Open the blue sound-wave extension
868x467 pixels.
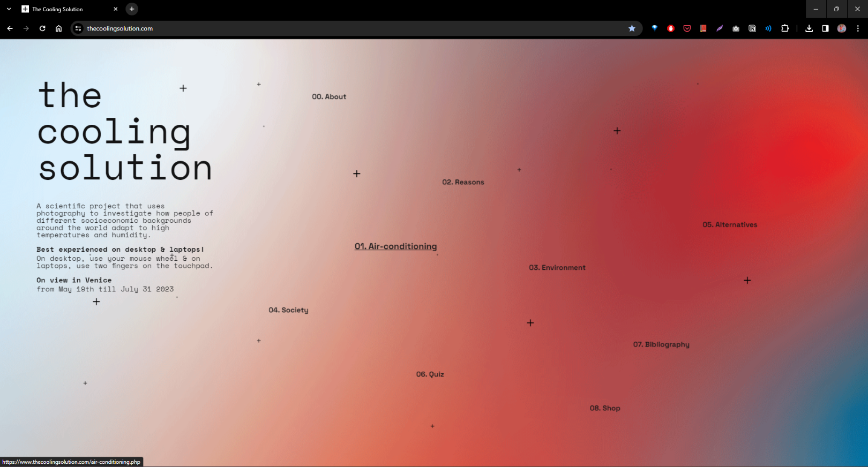[768, 28]
